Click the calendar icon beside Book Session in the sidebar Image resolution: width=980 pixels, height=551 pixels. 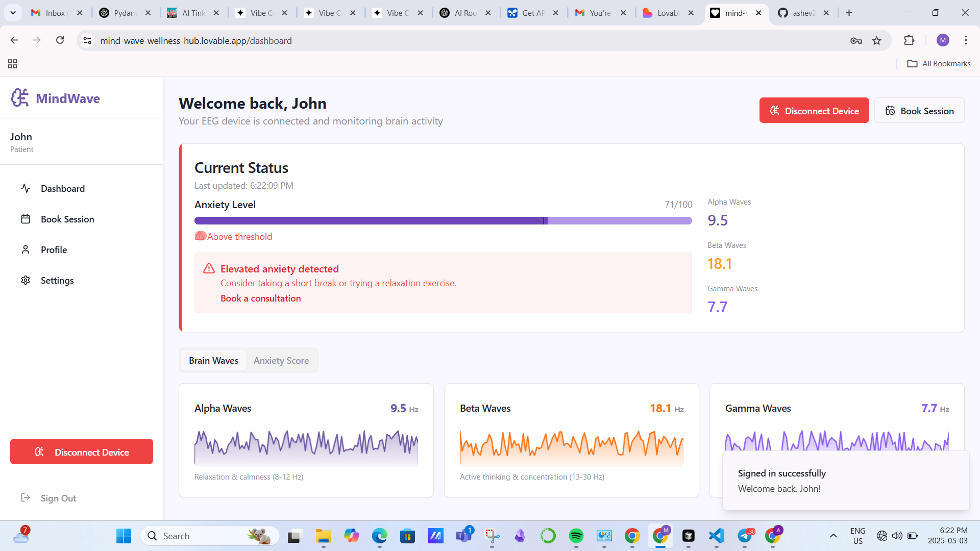(26, 219)
